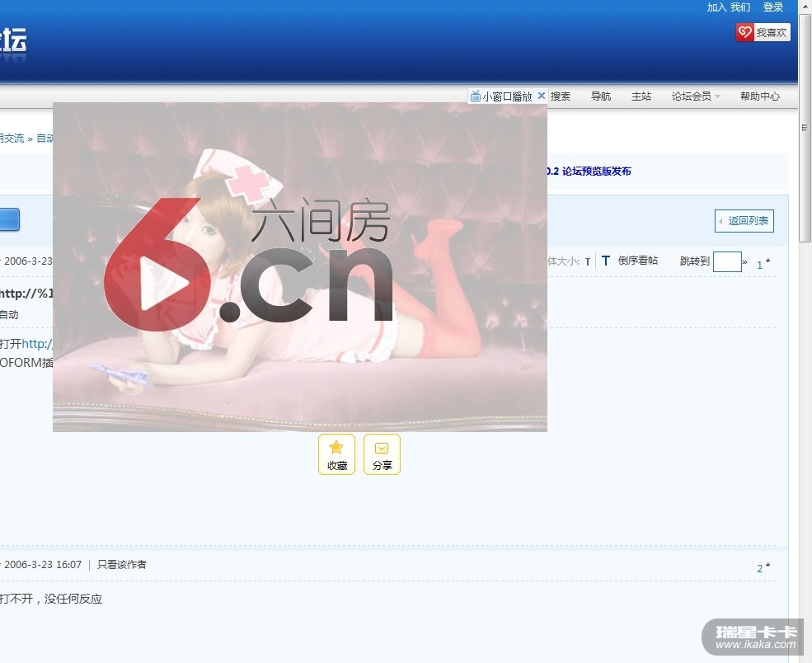Select large font size T

click(x=605, y=261)
